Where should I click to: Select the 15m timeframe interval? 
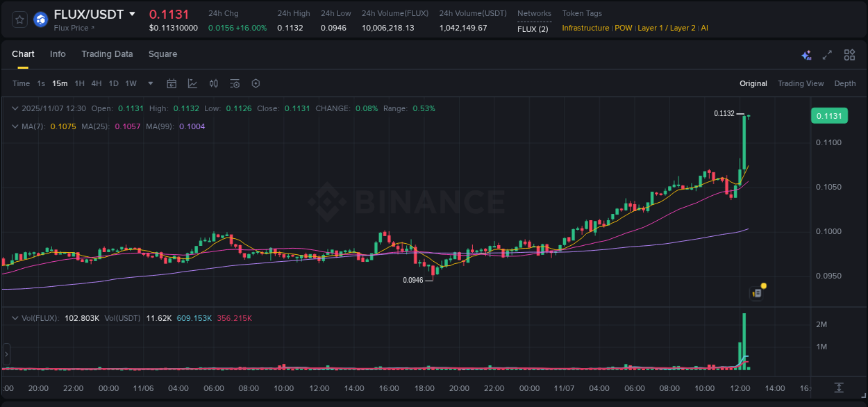click(x=60, y=83)
